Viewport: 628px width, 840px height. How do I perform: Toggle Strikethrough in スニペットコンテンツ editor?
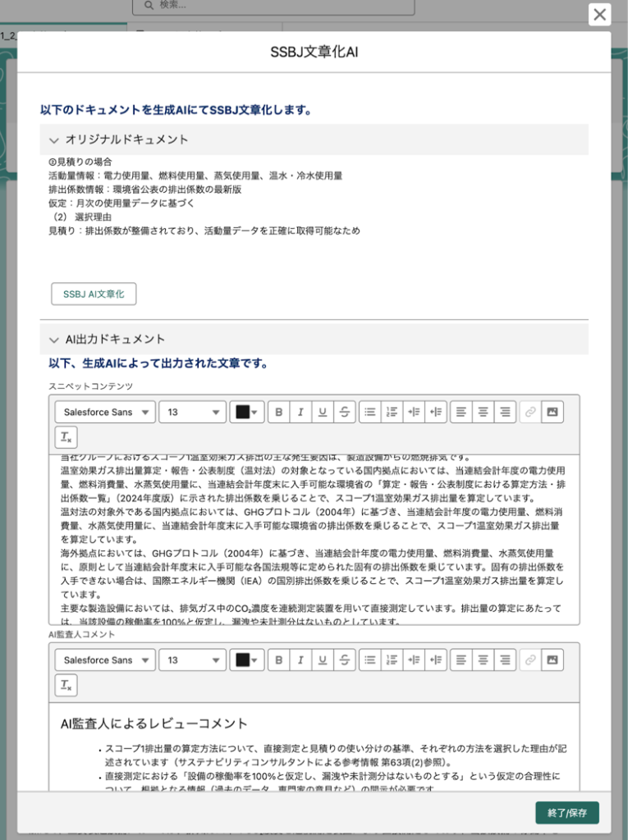click(344, 412)
